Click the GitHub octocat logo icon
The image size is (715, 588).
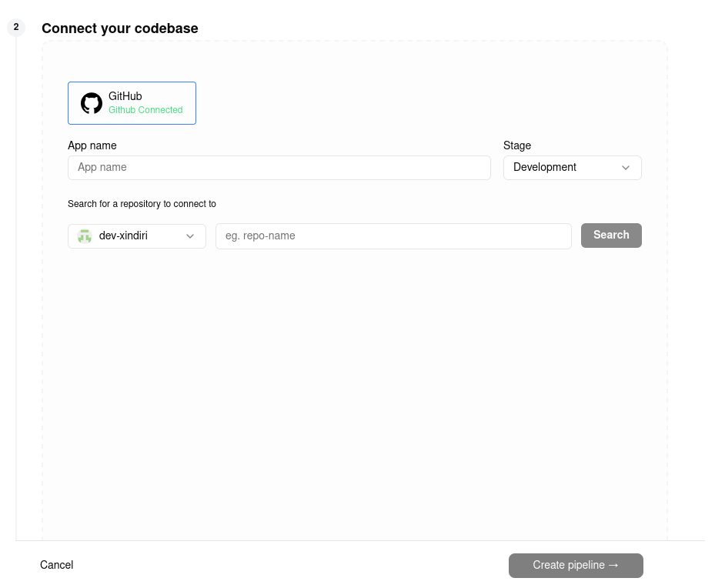[92, 103]
